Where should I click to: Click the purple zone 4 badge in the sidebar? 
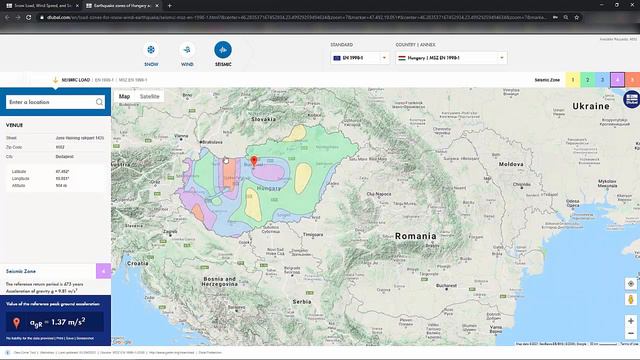(x=103, y=271)
